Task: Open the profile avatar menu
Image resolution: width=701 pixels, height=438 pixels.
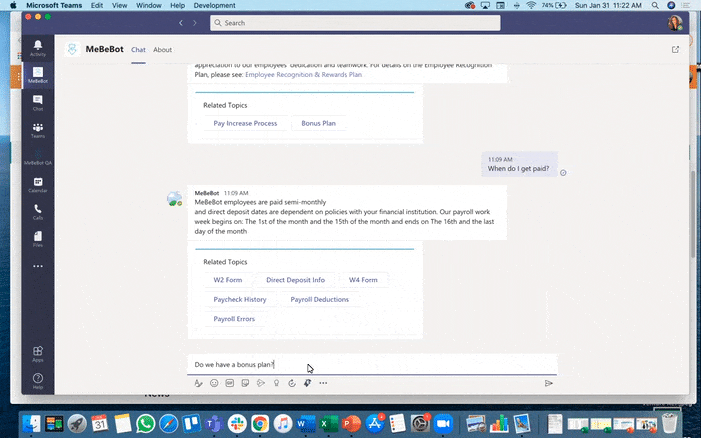Action: click(x=675, y=23)
